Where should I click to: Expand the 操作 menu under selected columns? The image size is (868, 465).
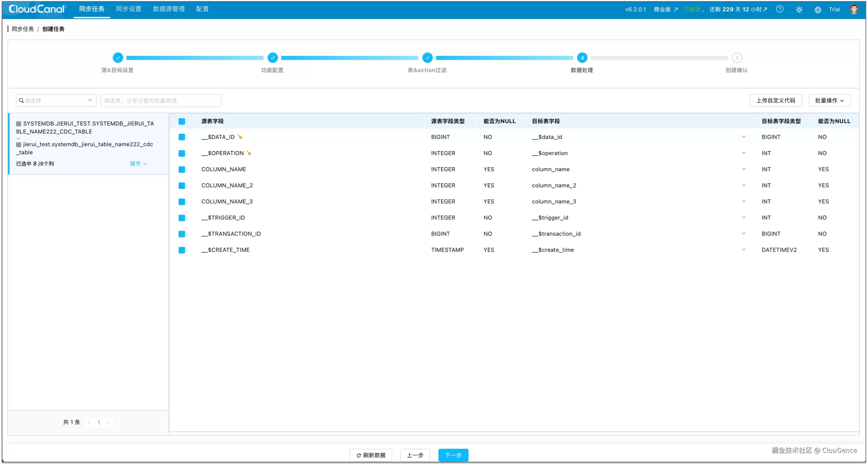[x=139, y=163]
